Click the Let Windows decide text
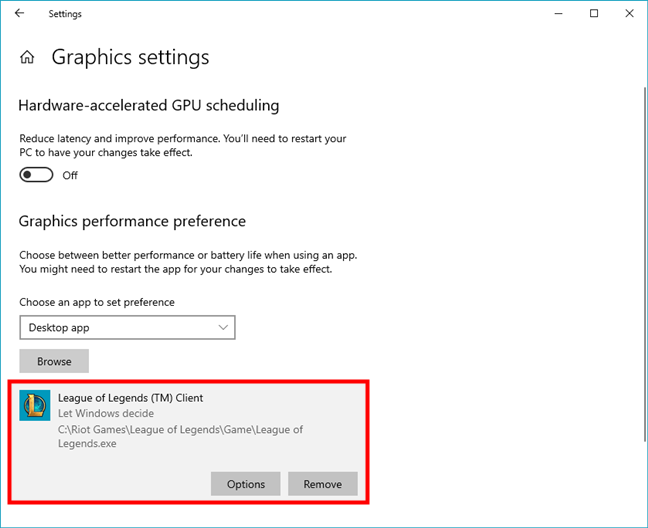648x528 pixels. tap(106, 413)
